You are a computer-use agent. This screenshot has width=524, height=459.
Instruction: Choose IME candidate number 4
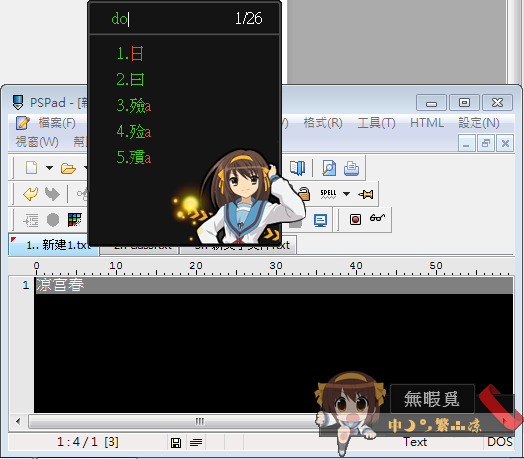point(133,131)
